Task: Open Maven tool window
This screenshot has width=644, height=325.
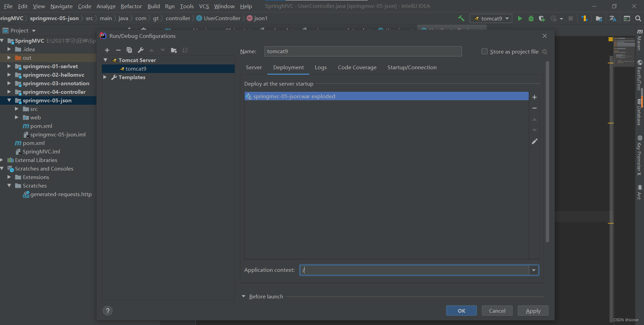Action: (640, 40)
